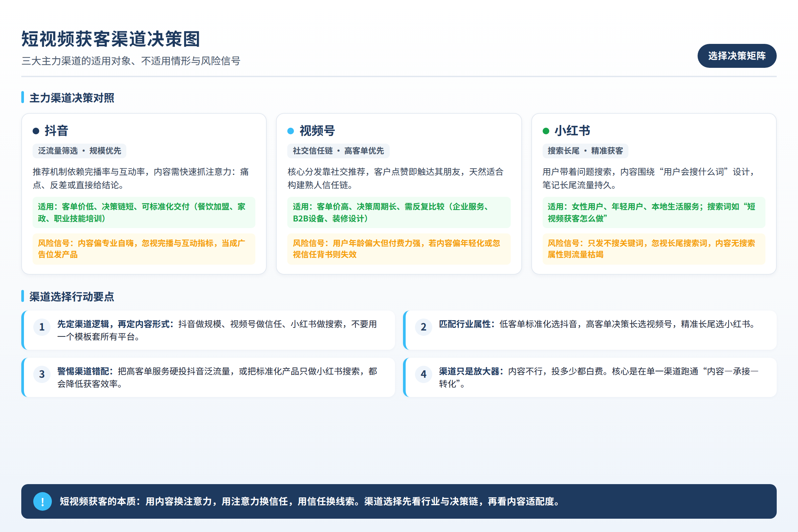Click the blue dot beside 视频号
798x532 pixels.
(x=290, y=131)
